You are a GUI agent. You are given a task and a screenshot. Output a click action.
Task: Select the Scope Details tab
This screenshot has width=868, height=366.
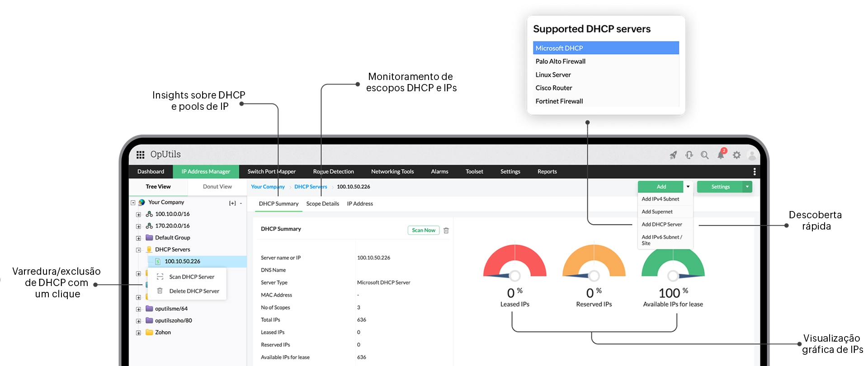coord(322,204)
